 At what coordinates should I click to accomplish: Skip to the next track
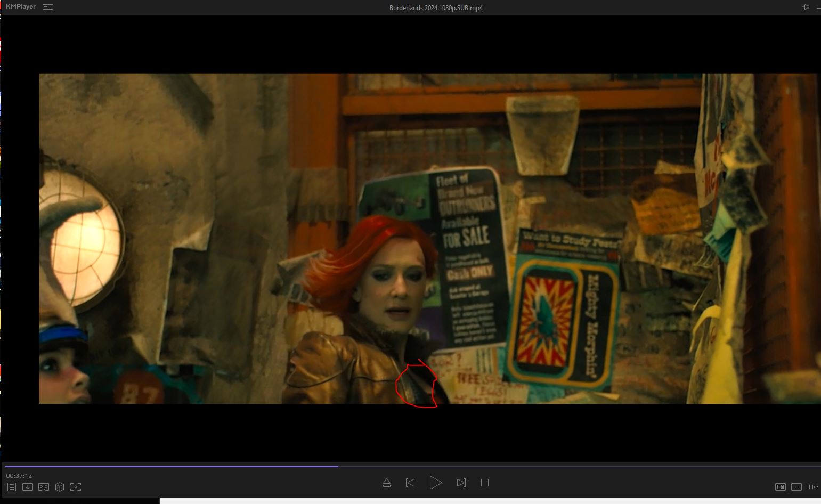pos(461,483)
